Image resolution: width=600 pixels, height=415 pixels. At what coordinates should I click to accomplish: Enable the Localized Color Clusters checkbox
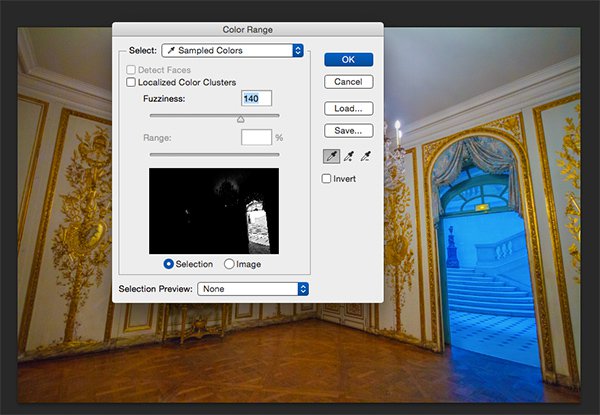[131, 83]
